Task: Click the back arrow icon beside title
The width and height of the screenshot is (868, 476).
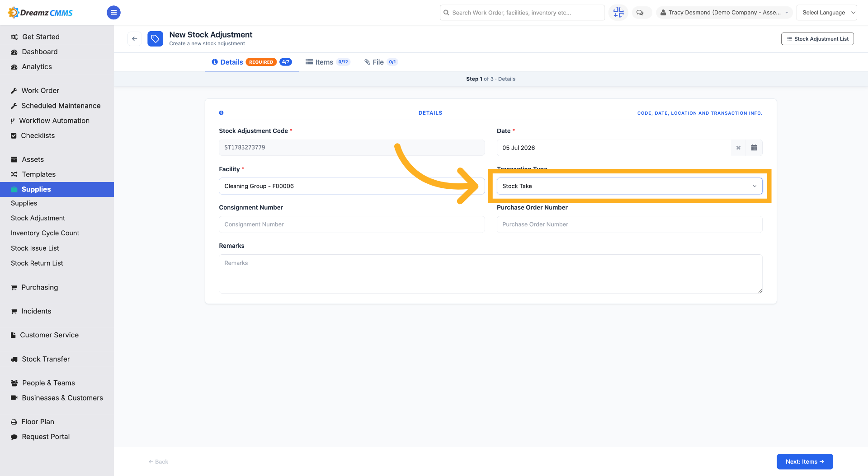Action: (x=134, y=39)
